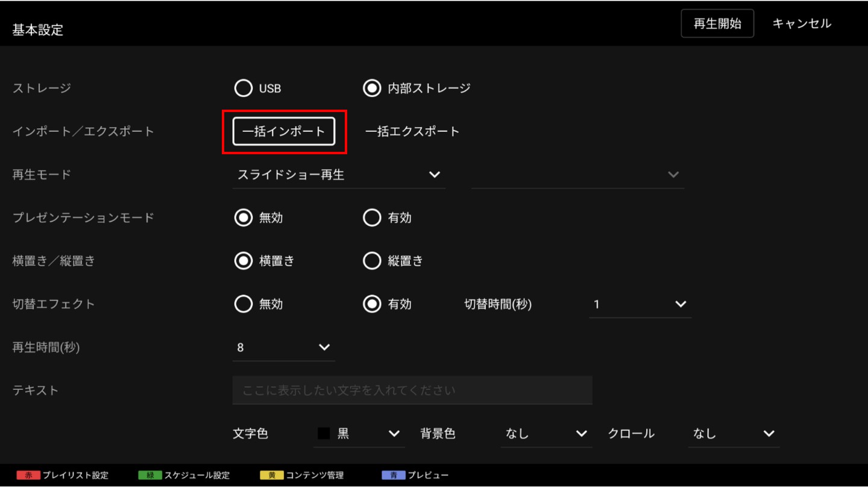Disable 切替エフェクト by selecting 無効
Image resolution: width=868 pixels, height=488 pixels.
pyautogui.click(x=243, y=304)
